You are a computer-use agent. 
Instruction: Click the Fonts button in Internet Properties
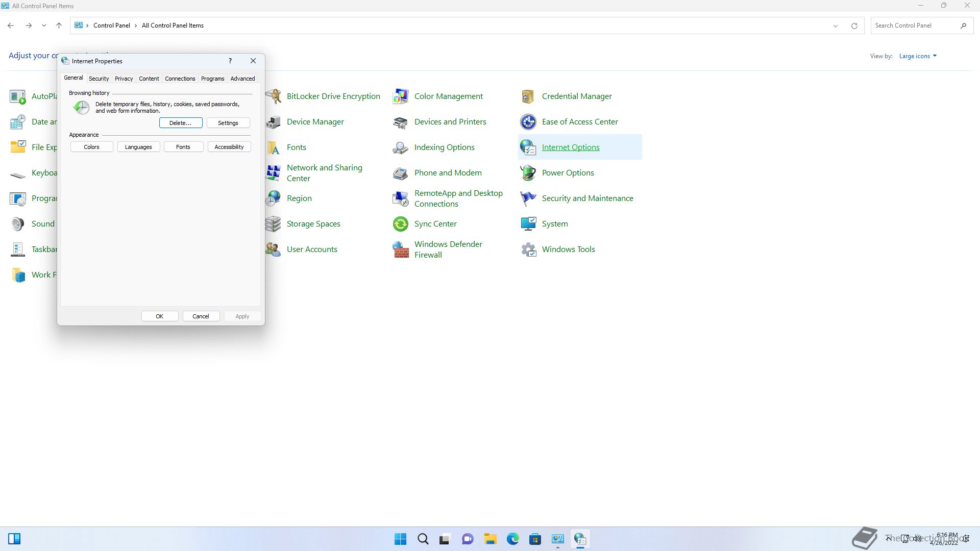click(x=183, y=147)
